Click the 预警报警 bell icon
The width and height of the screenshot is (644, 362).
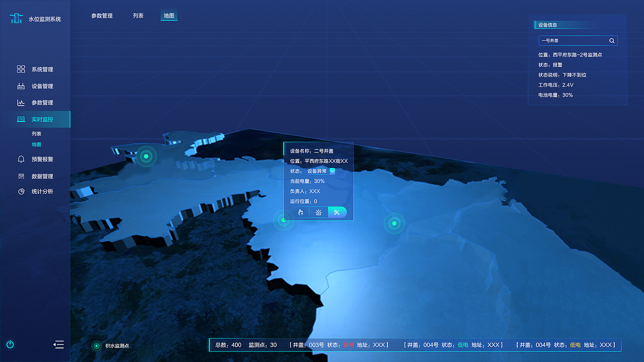pyautogui.click(x=21, y=159)
